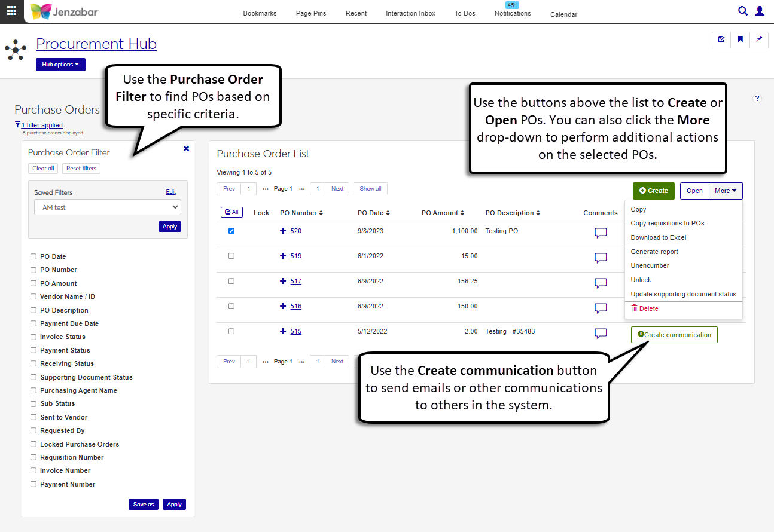Open comments for PO 516
Image resolution: width=774 pixels, height=532 pixels.
(601, 308)
